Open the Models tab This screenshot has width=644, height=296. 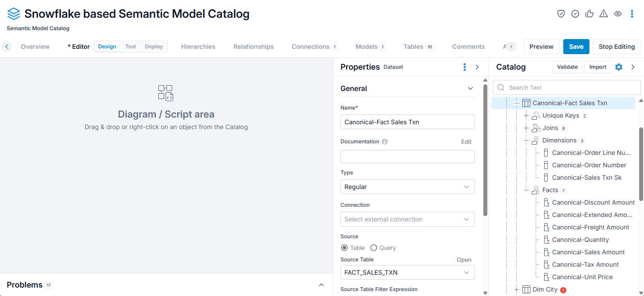[x=370, y=47]
